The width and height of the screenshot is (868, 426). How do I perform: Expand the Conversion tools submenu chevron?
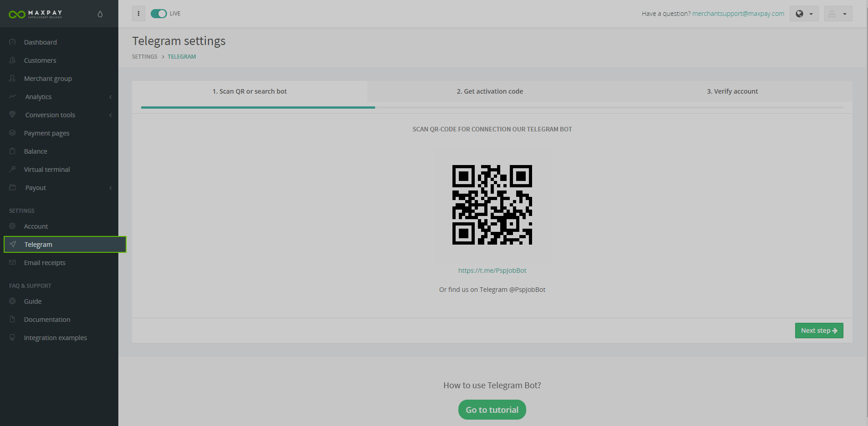[x=111, y=115]
